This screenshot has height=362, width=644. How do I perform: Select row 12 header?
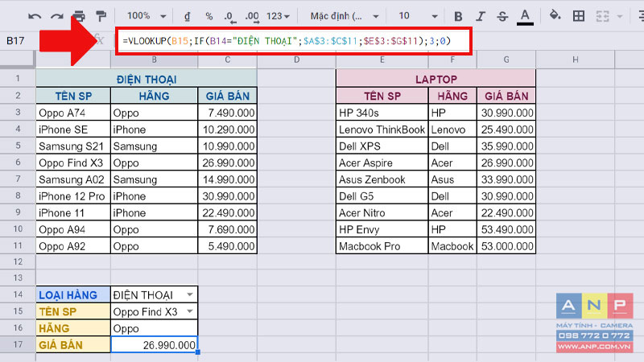18,261
